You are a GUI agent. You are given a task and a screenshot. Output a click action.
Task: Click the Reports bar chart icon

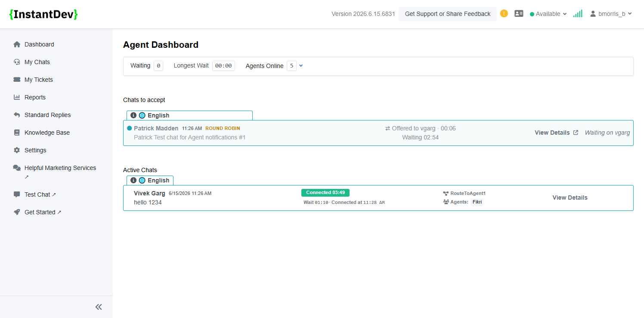pos(17,97)
